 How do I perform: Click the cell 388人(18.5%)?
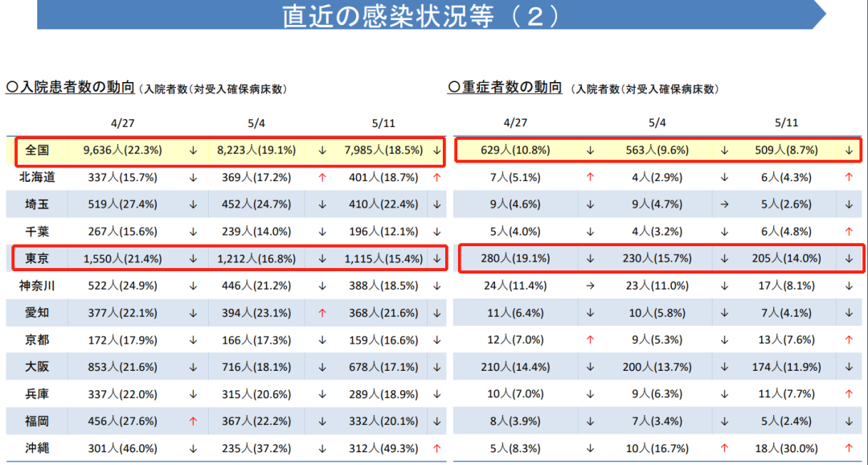coord(384,286)
